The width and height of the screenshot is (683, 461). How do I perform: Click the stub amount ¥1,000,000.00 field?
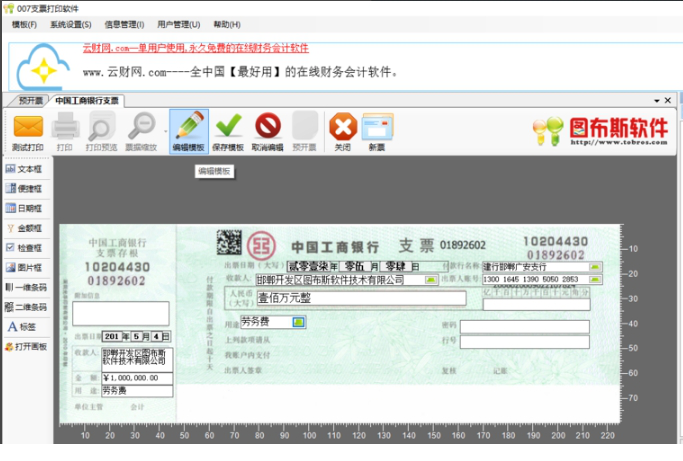(137, 378)
